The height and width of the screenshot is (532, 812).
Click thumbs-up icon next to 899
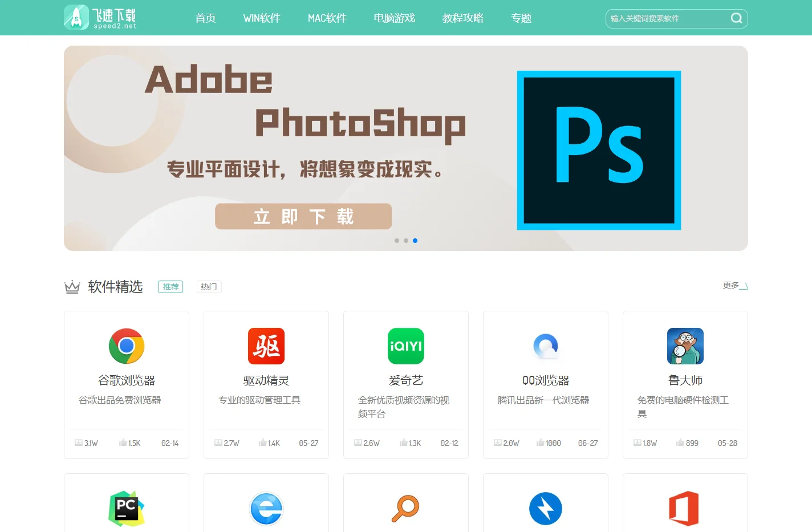[680, 442]
